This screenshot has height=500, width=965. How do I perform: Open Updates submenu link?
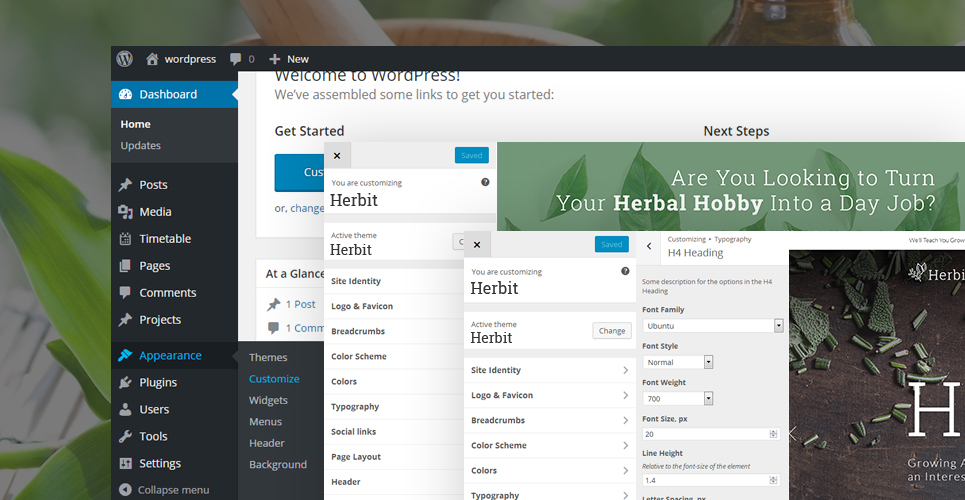(140, 145)
